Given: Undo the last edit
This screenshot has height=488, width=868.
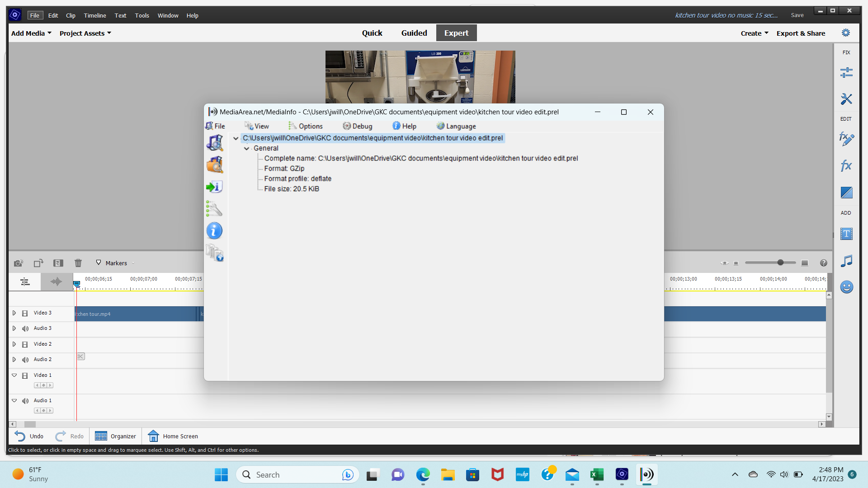Looking at the screenshot, I should pyautogui.click(x=29, y=436).
